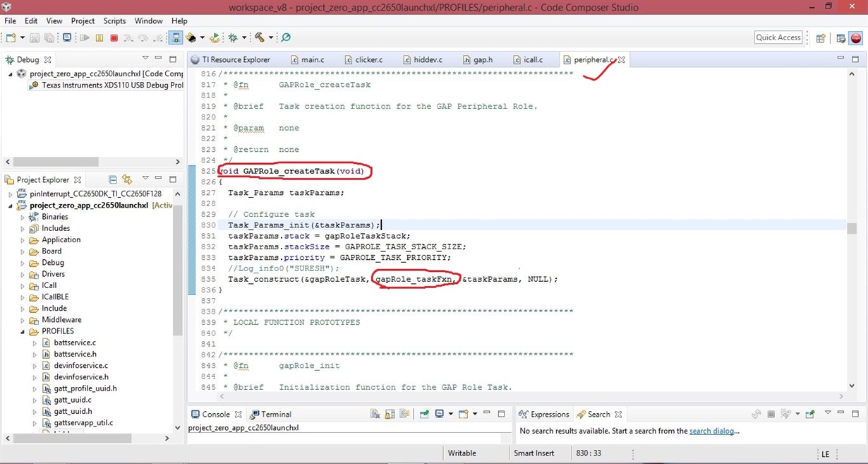Expand the Includes node
Viewport: 868px width, 464px height.
(x=22, y=228)
